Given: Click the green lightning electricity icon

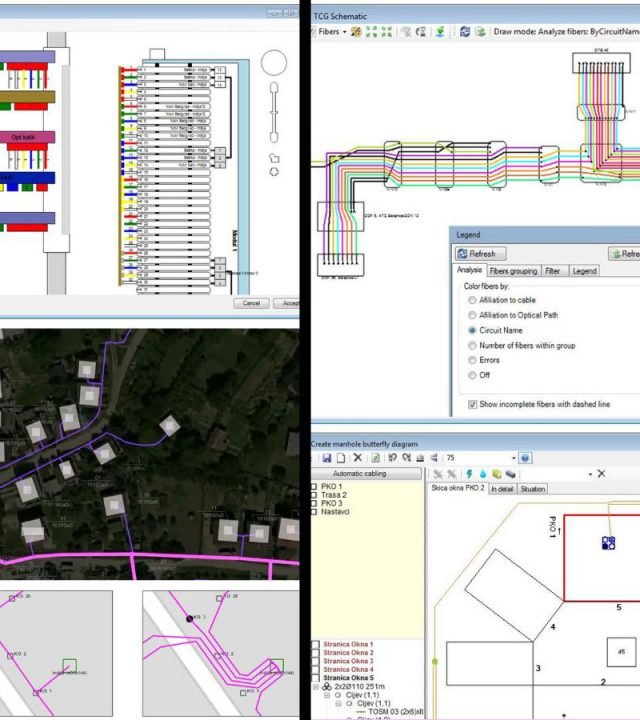Looking at the screenshot, I should point(469,474).
